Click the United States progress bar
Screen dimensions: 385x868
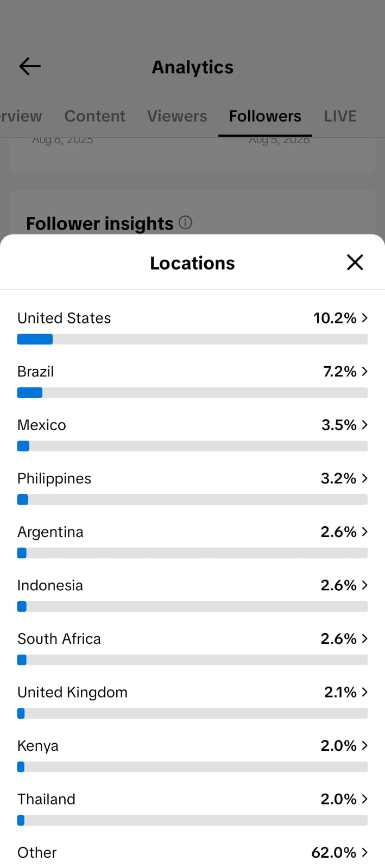[192, 339]
